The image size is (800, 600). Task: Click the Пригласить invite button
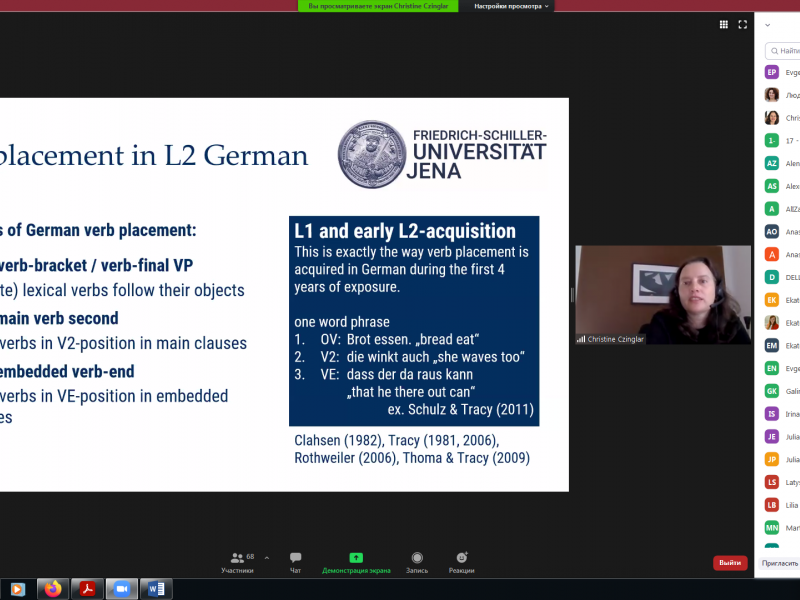pos(780,563)
